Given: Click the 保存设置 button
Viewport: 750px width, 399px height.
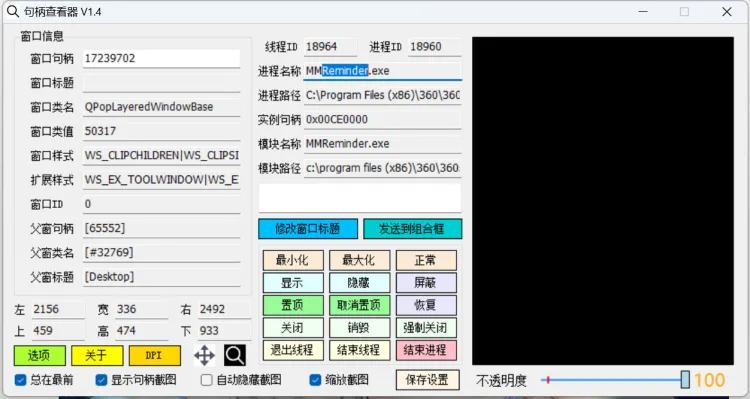Looking at the screenshot, I should point(428,380).
